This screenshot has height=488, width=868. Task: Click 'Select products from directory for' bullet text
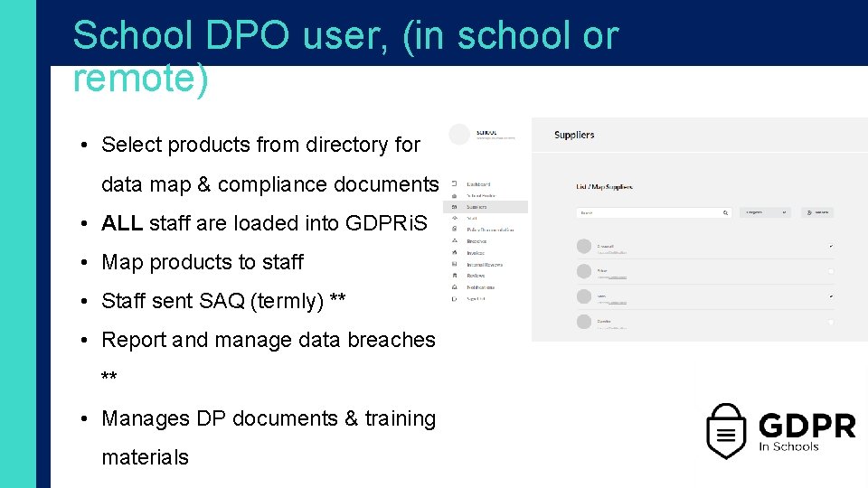click(x=260, y=145)
